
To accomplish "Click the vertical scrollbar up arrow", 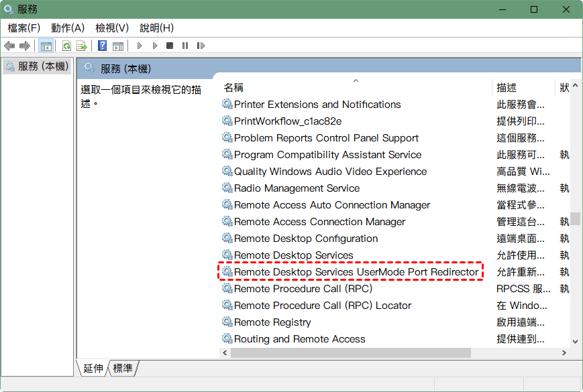I will (575, 85).
